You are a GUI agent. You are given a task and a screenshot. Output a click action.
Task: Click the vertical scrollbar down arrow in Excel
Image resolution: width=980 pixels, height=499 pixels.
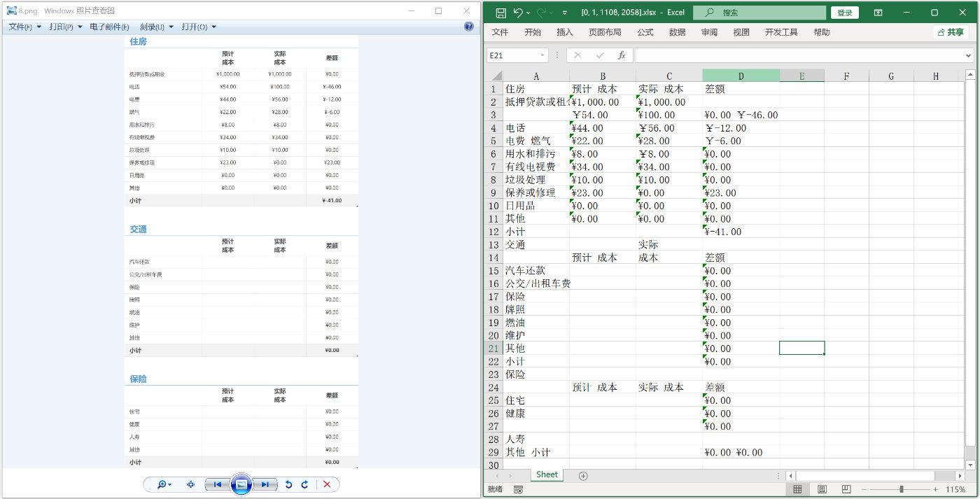[969, 465]
